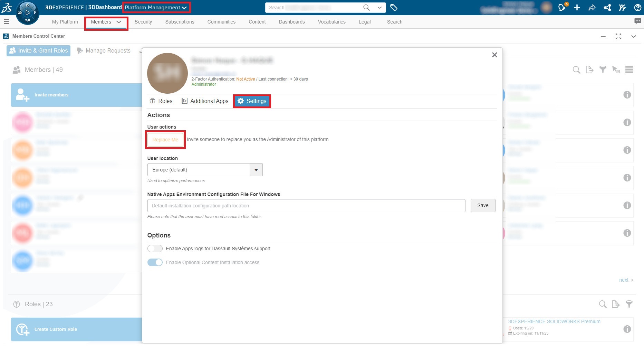Open notifications bell icon
The image size is (644, 346).
pos(562,7)
